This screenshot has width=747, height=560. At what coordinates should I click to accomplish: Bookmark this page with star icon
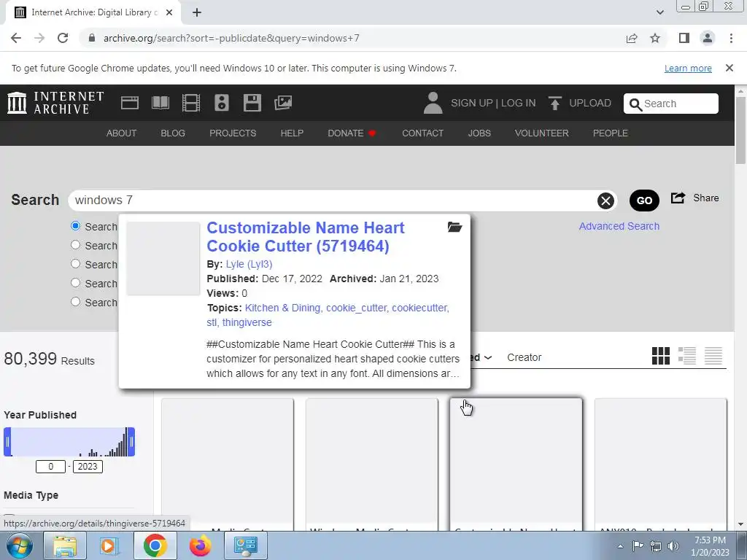pyautogui.click(x=655, y=38)
